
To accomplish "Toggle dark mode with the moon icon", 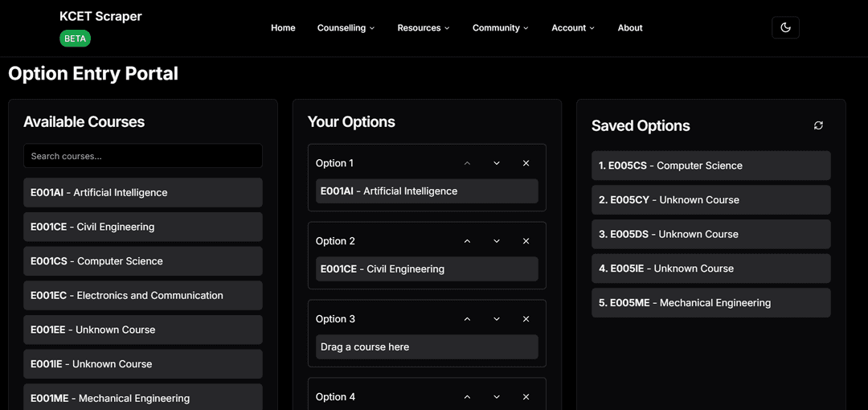I will coord(785,27).
